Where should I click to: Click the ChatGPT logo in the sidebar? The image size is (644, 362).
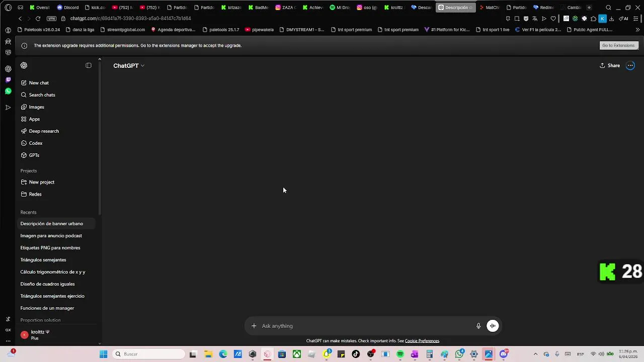click(24, 65)
